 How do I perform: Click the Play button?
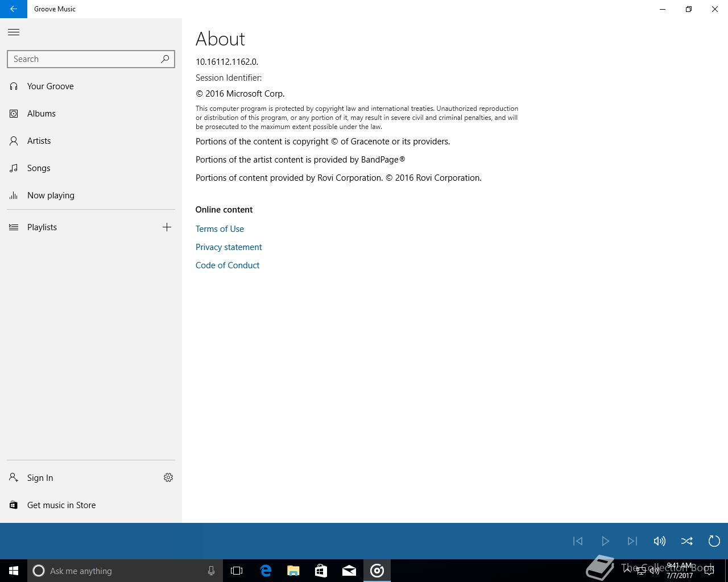coord(605,541)
